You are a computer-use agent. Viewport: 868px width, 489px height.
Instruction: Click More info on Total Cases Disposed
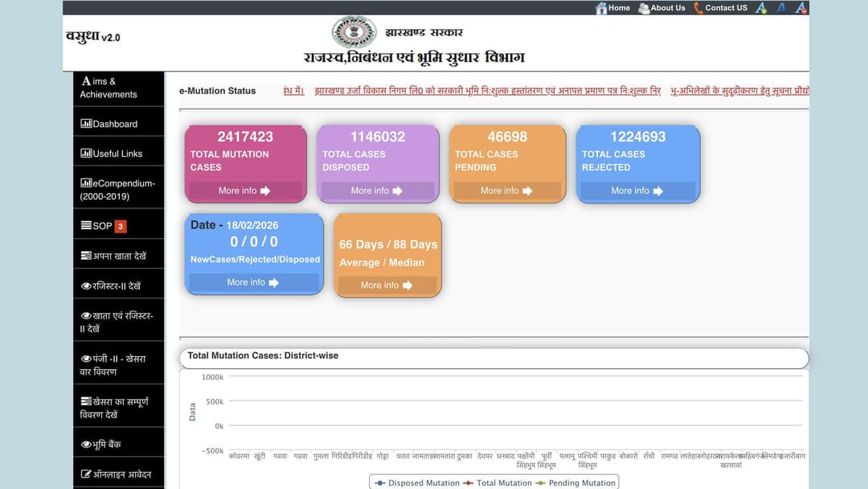point(377,191)
